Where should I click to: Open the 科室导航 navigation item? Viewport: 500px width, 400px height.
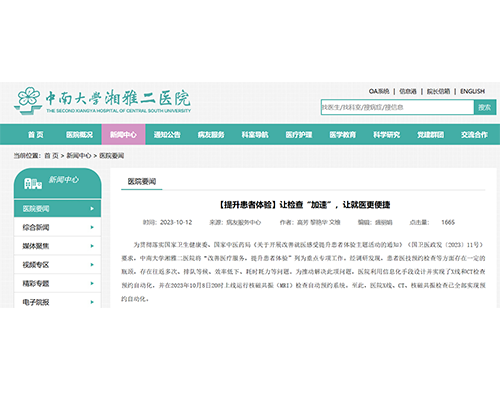click(x=255, y=135)
